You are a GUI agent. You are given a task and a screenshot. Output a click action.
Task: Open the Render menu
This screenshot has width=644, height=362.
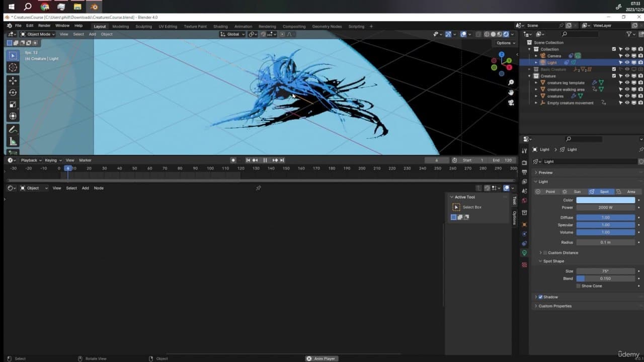pyautogui.click(x=44, y=26)
